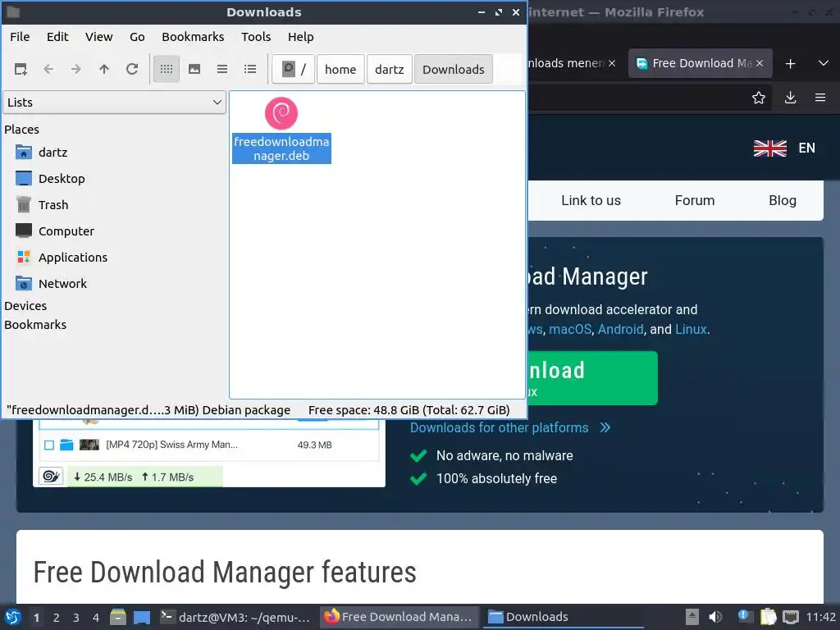Open Firefox application menu
Viewport: 840px width, 630px height.
[820, 98]
